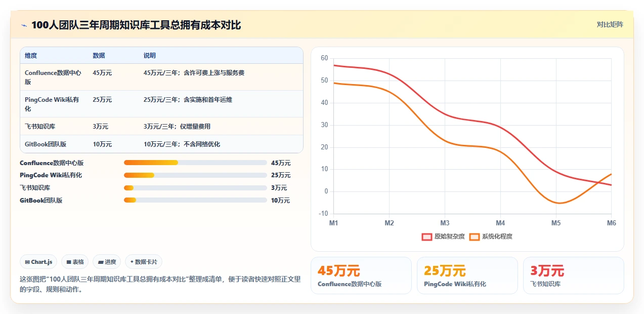644x314 pixels.
Task: Toggle the 原始复杂度 legend swatch
Action: pyautogui.click(x=427, y=237)
